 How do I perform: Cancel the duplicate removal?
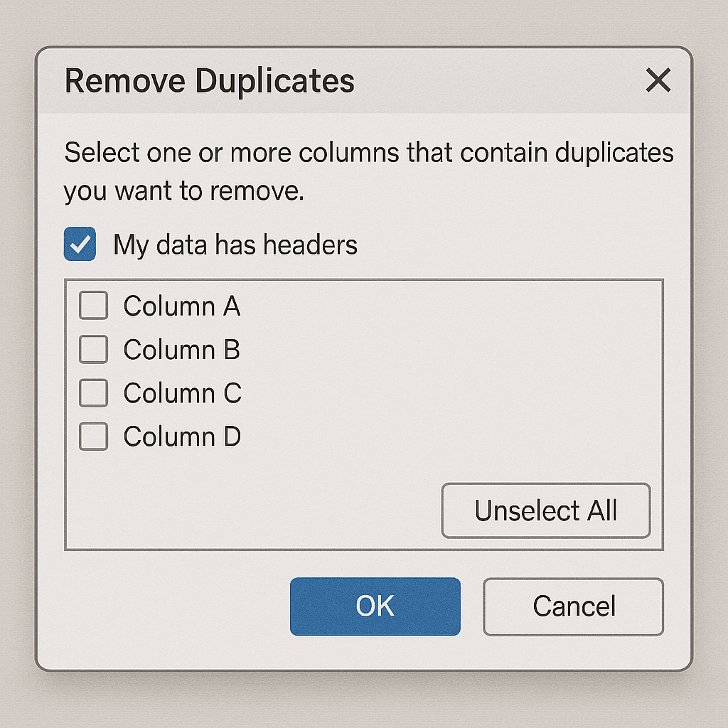(573, 606)
